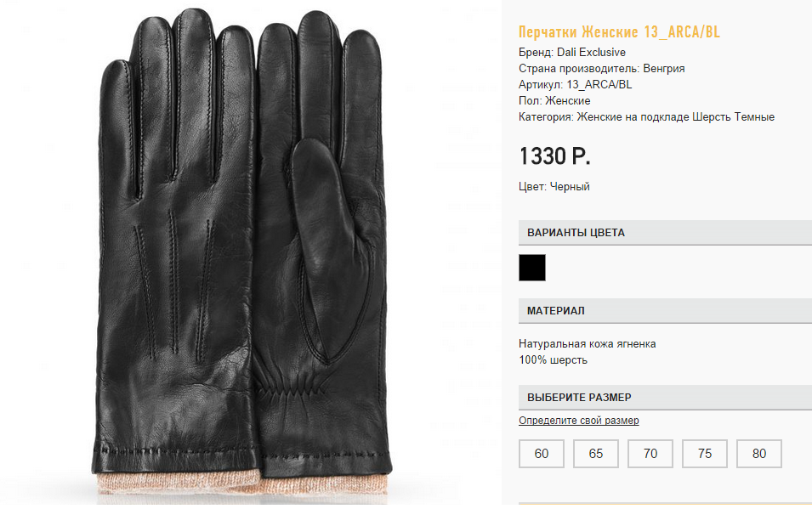Select size 75 box
This screenshot has height=509, width=812.
(x=704, y=454)
